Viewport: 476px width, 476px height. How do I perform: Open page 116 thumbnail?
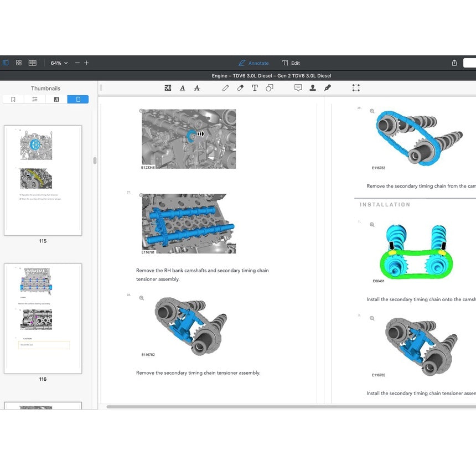(43, 318)
